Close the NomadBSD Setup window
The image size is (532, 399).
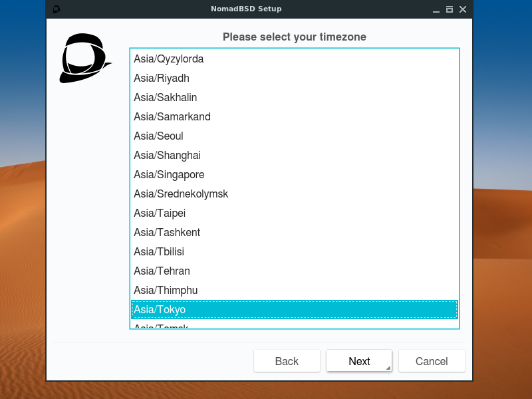tap(463, 9)
